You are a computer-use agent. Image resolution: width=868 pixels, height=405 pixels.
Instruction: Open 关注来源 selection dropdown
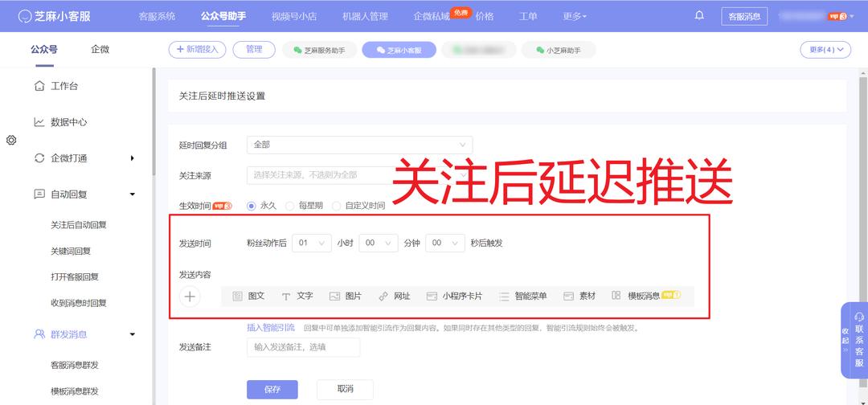pyautogui.click(x=360, y=175)
